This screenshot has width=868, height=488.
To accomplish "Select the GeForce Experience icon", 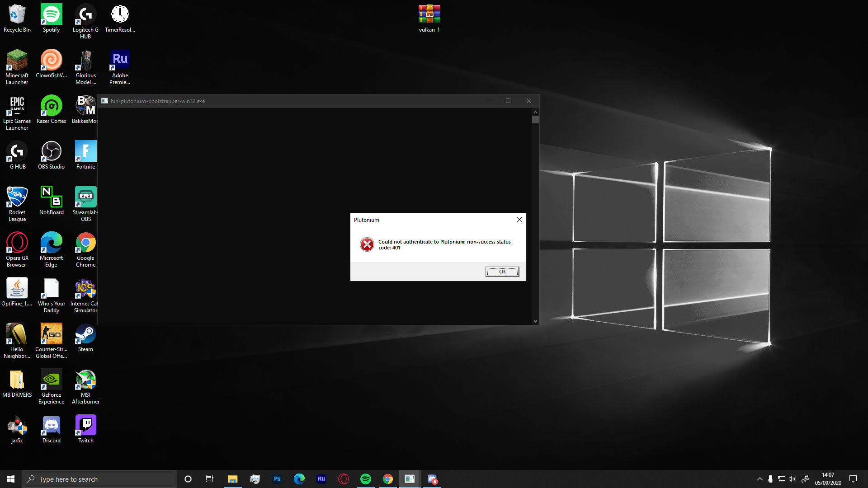I will [51, 387].
